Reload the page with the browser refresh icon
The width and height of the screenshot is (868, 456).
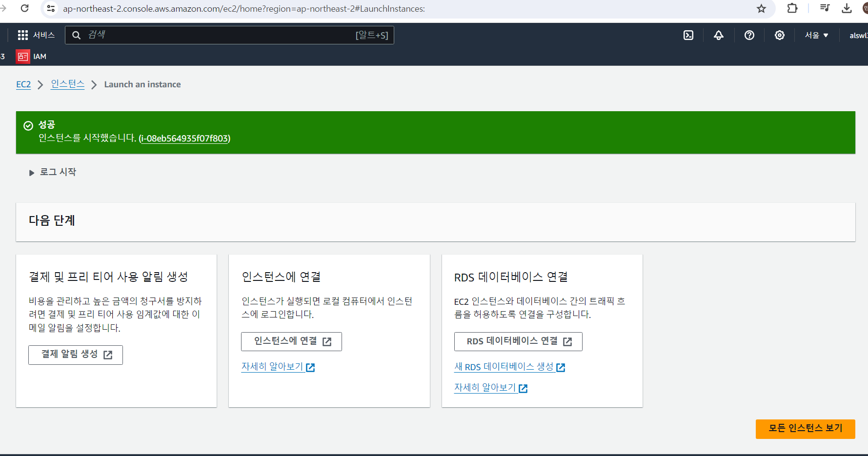[24, 8]
